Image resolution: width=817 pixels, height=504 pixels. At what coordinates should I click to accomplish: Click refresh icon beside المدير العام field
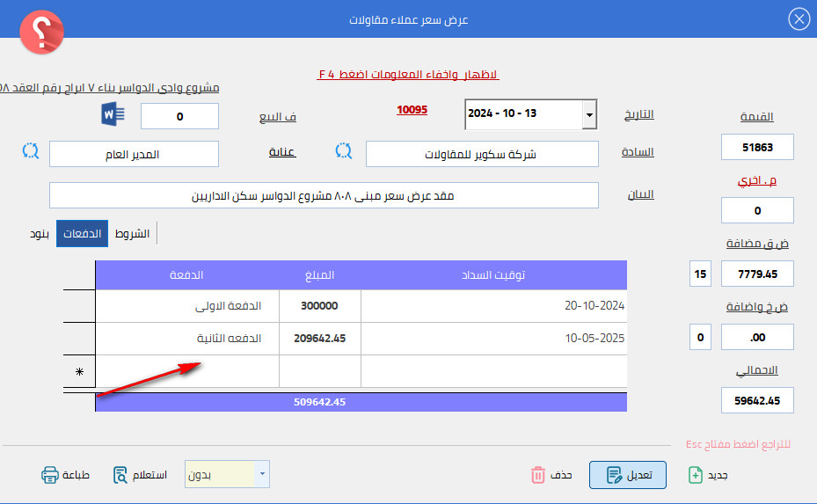tap(31, 151)
